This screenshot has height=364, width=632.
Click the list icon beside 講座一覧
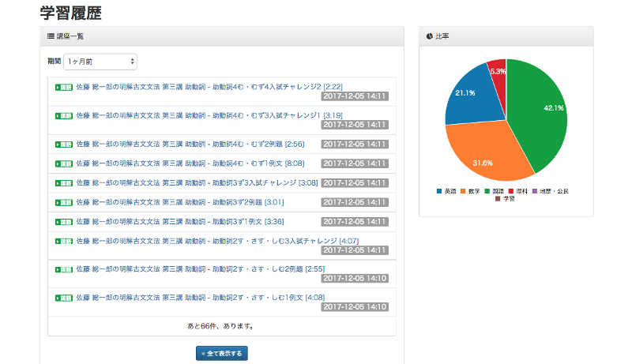51,36
